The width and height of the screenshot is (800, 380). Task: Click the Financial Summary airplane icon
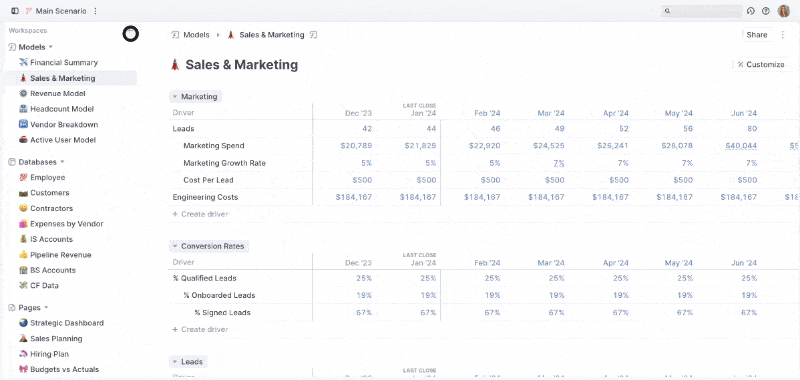coord(23,62)
